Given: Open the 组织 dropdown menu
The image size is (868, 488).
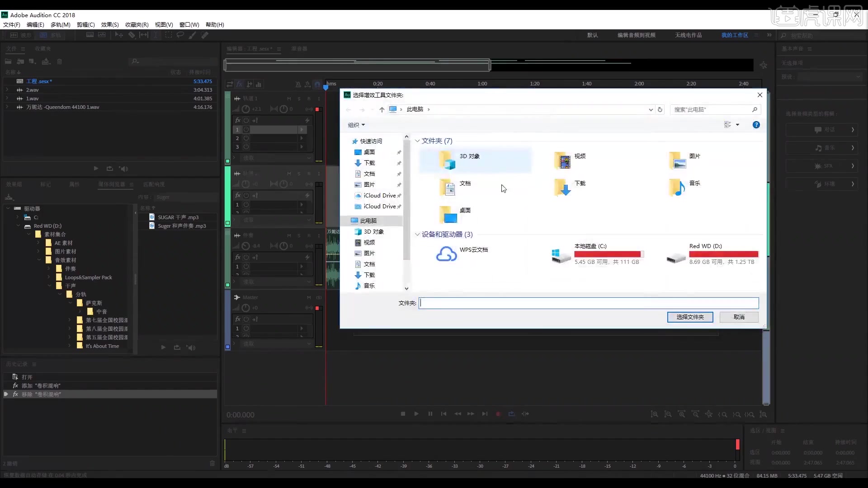Looking at the screenshot, I should point(356,125).
